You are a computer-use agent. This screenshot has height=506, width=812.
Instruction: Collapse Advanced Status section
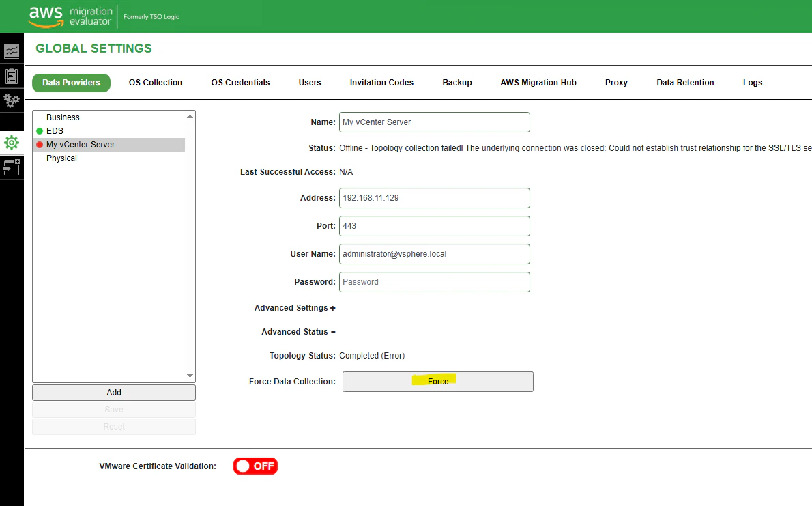tap(298, 332)
